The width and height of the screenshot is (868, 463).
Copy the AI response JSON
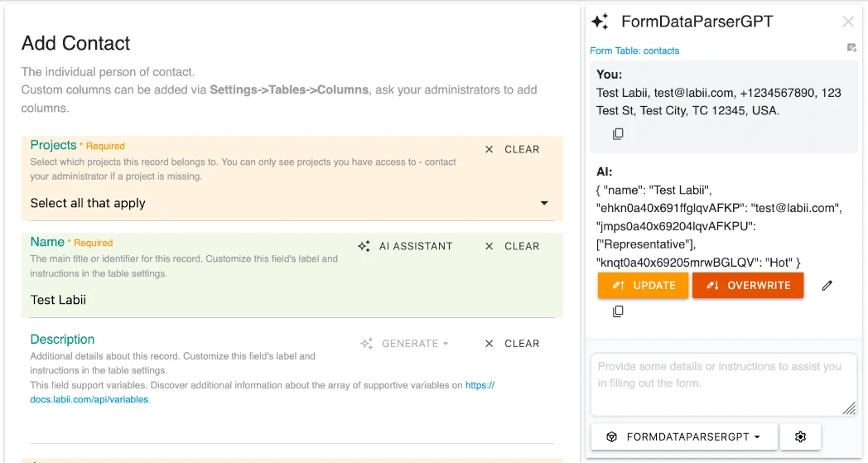(618, 311)
